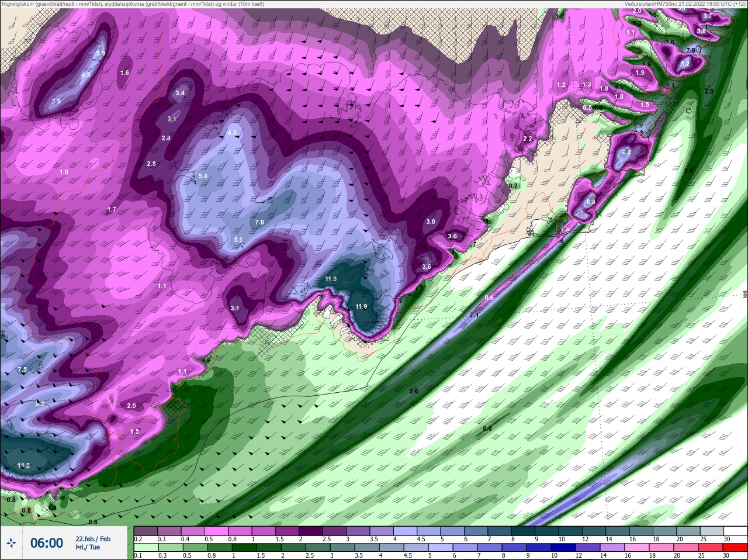This screenshot has width=748, height=560.
Task: Click the Veðurstofan star logo icon
Action: 11,543
